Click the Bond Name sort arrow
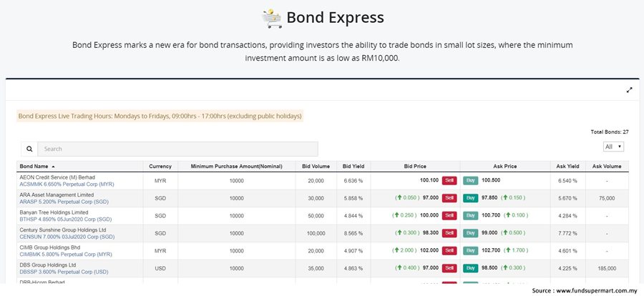This screenshot has height=296, width=644. point(53,167)
